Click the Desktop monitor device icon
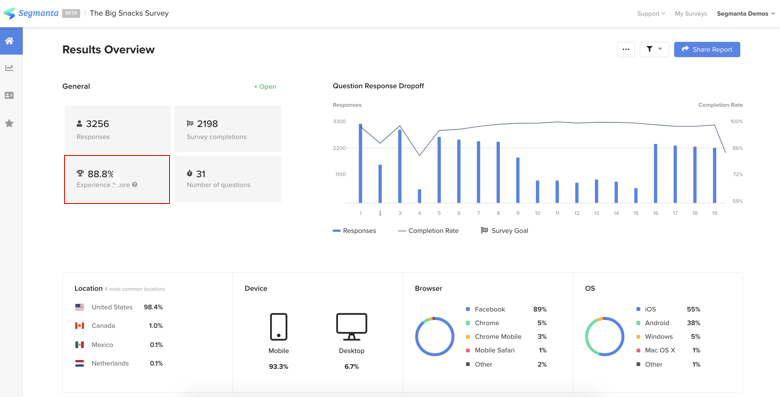Image resolution: width=780 pixels, height=397 pixels. 352,327
